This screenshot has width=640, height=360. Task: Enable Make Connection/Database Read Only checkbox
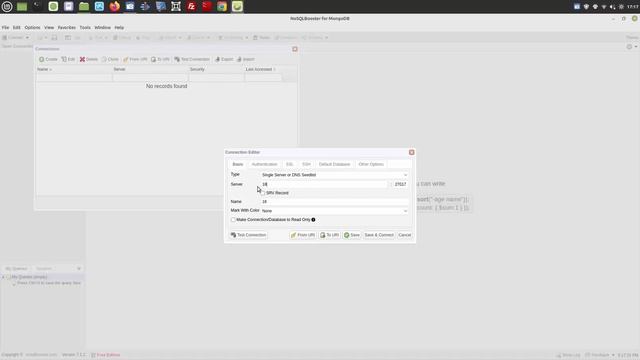tap(233, 220)
